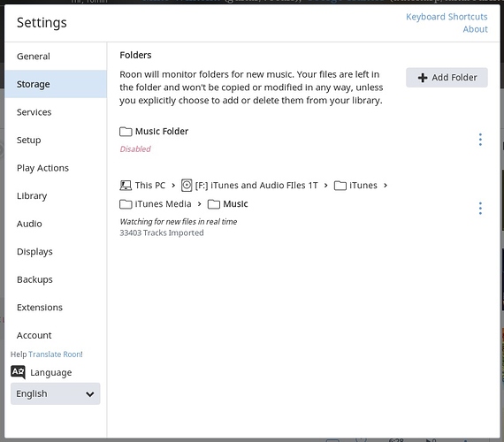Open three-dot menu for disabled Music Folder
The height and width of the screenshot is (442, 504).
tap(480, 140)
